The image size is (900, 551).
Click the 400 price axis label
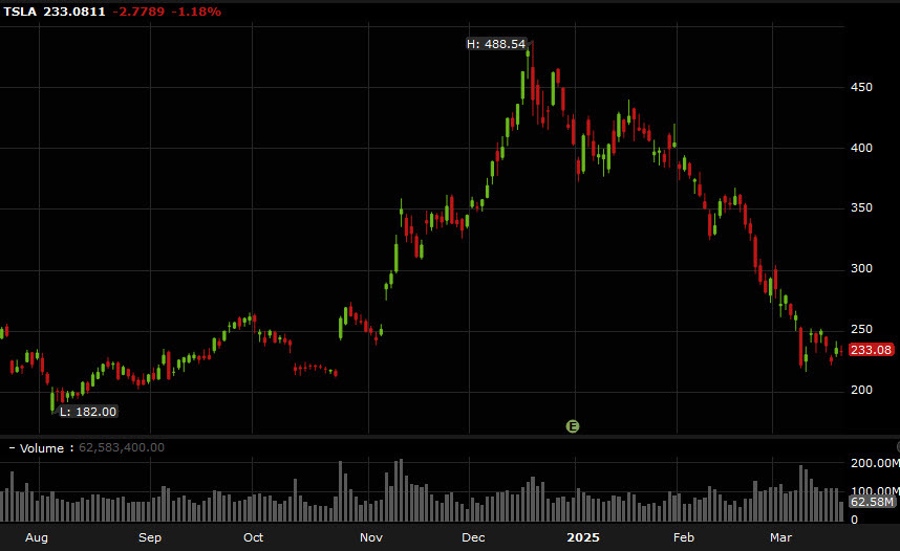(x=862, y=148)
